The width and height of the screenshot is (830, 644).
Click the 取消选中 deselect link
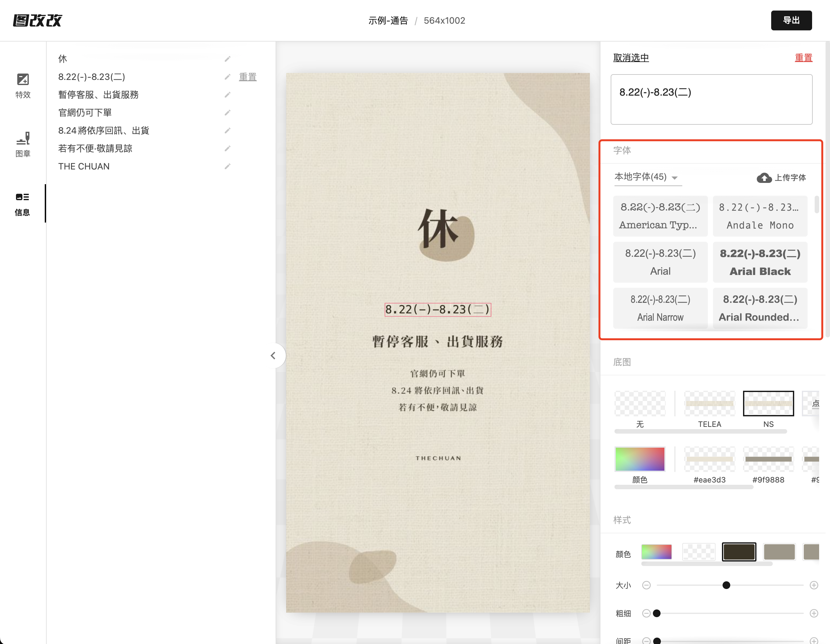(x=631, y=58)
